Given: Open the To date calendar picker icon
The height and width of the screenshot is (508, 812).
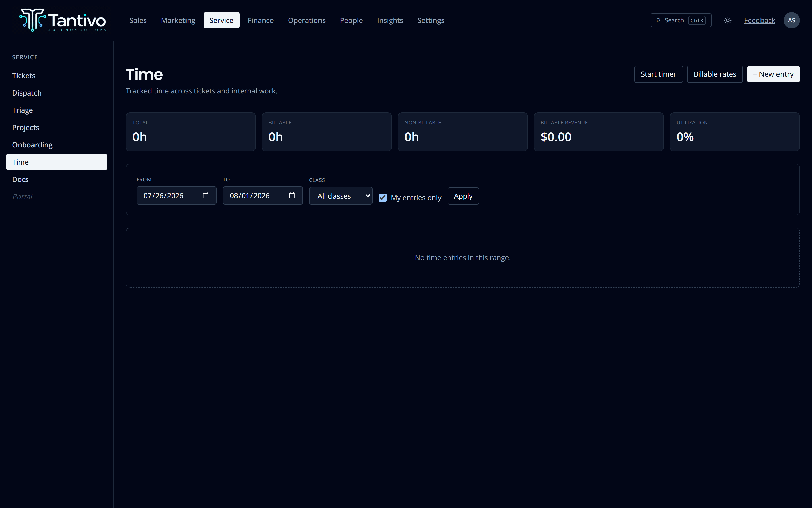Looking at the screenshot, I should click(292, 196).
